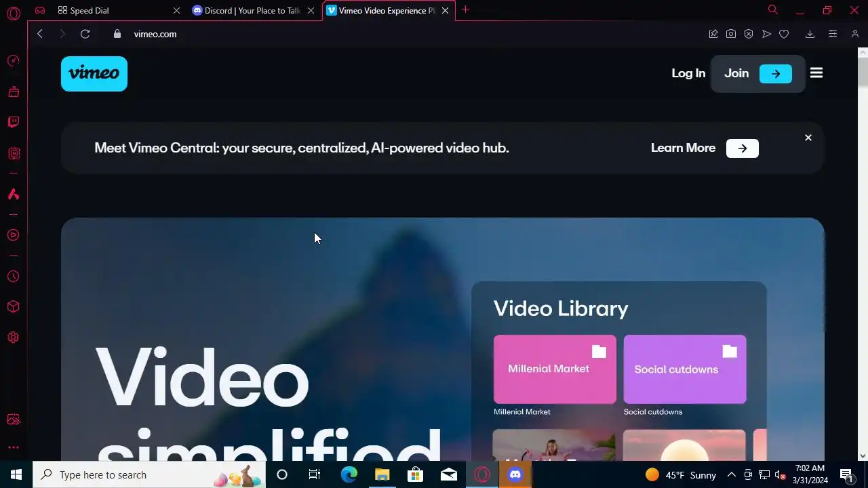The width and height of the screenshot is (868, 488).
Task: Open the Windows notification center
Action: tap(846, 474)
